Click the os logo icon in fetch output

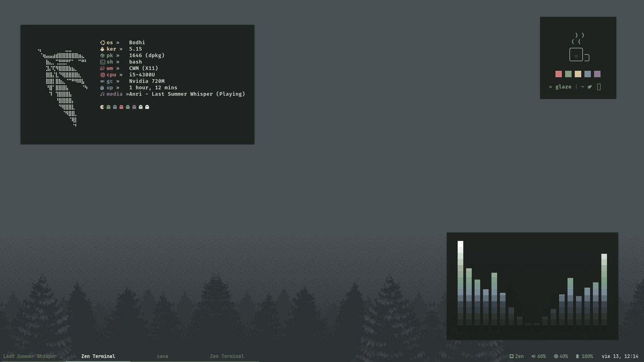[x=103, y=42]
